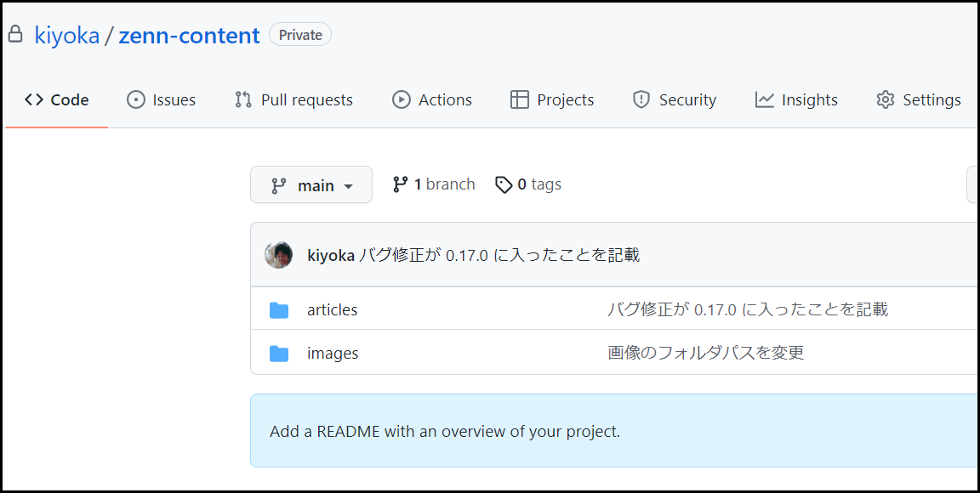Click the tag icon next to 0 tags
980x493 pixels.
[x=504, y=185]
